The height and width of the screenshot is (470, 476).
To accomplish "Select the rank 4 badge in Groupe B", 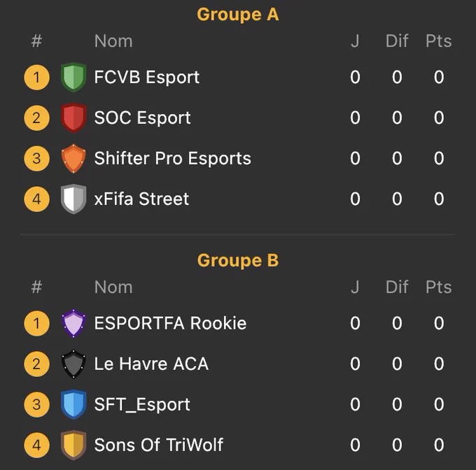I will pyautogui.click(x=36, y=445).
